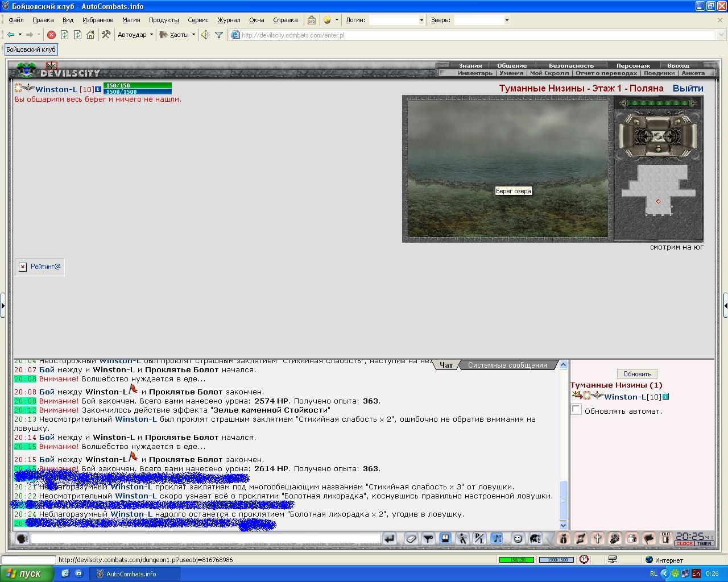Click the helmet list icon

tap(535, 538)
